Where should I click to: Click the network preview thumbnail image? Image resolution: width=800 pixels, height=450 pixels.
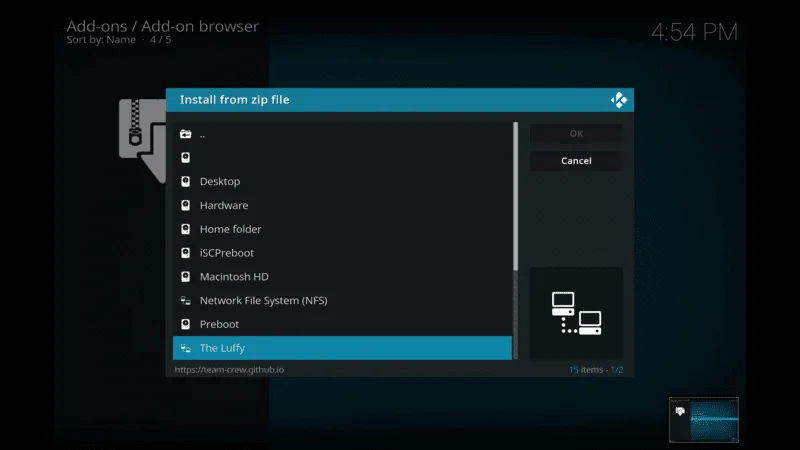coord(576,313)
